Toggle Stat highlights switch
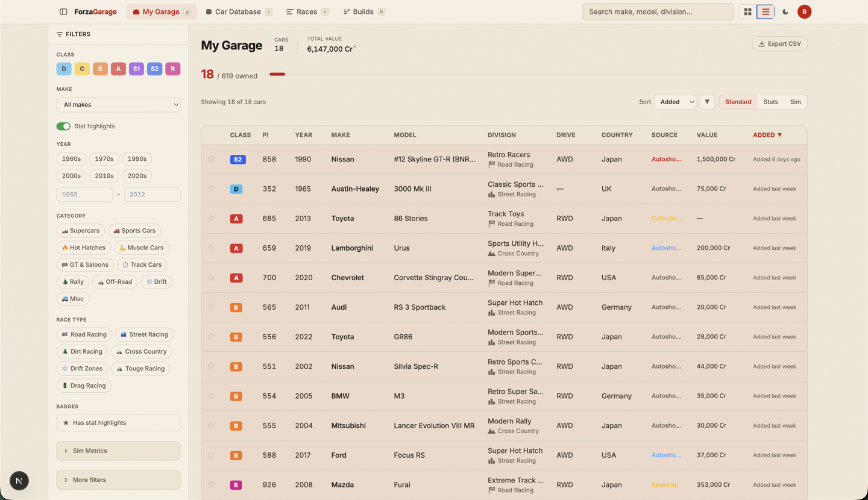The width and height of the screenshot is (868, 500). [x=63, y=126]
